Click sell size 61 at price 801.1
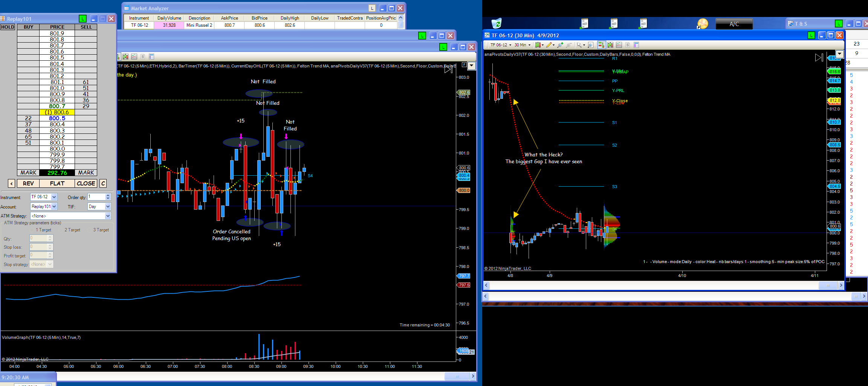The height and width of the screenshot is (386, 868). pyautogui.click(x=86, y=82)
